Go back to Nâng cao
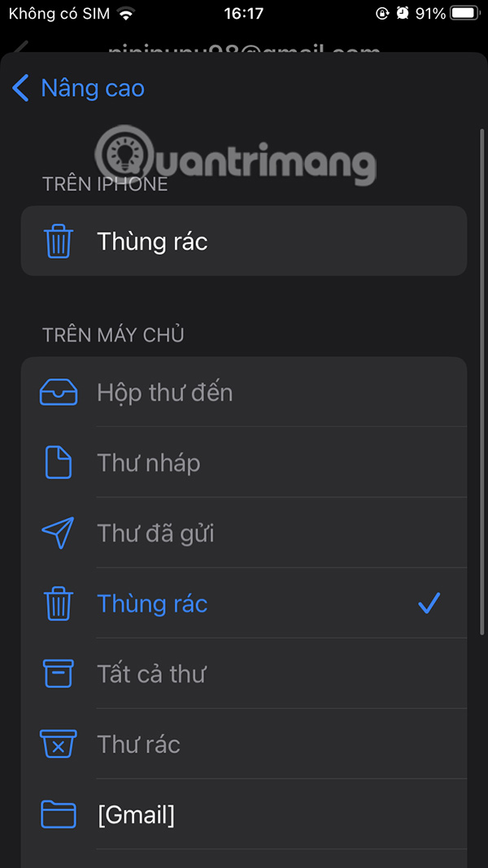 point(92,88)
